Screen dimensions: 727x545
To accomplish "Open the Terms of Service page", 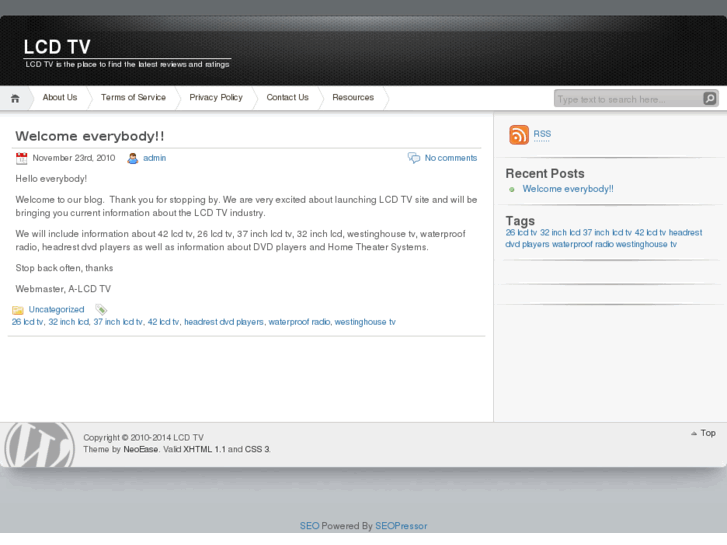I will (x=134, y=97).
